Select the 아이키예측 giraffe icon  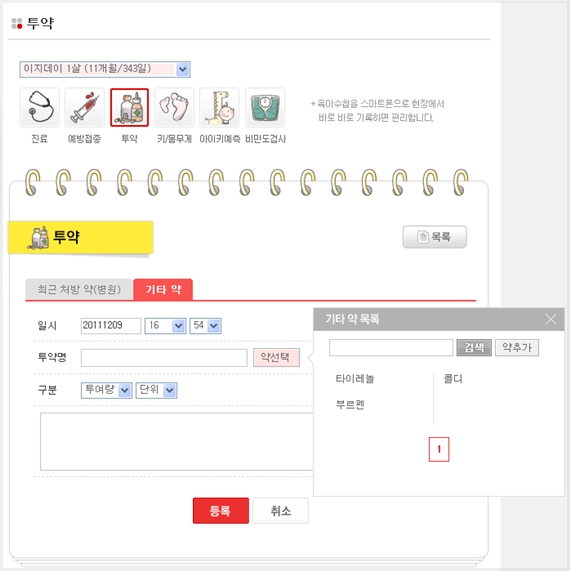click(x=219, y=108)
